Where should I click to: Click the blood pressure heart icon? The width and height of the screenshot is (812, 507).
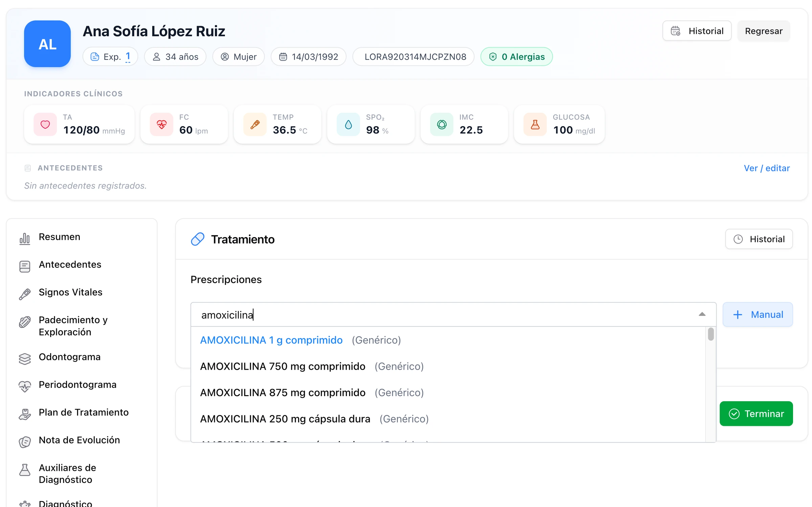click(45, 124)
